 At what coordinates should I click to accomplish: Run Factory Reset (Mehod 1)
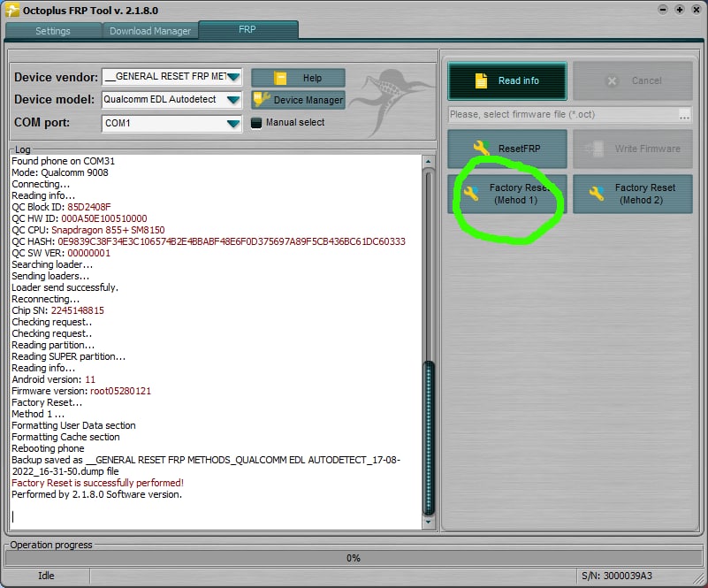[507, 195]
